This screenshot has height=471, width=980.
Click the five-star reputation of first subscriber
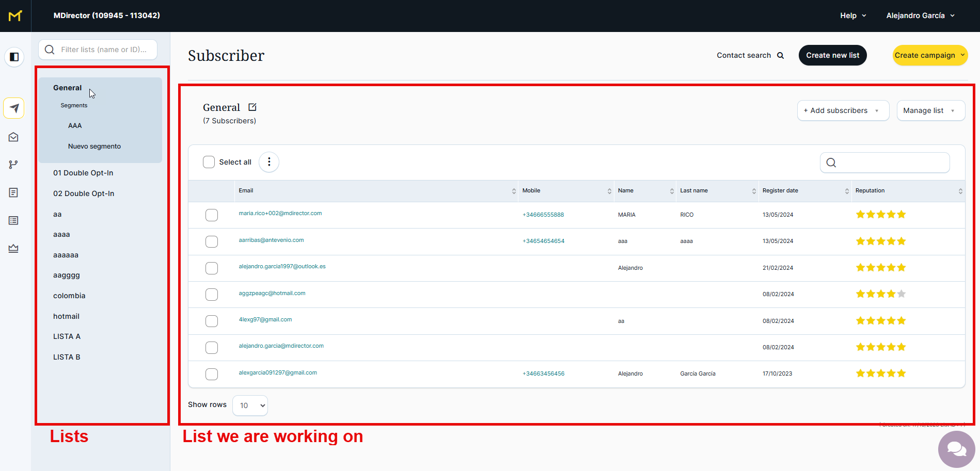tap(881, 215)
